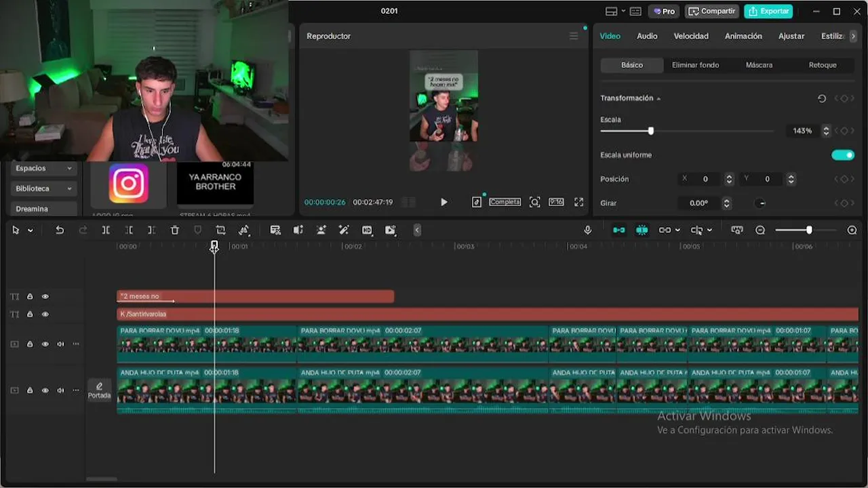Click the Delete left split tool
Screen dimensions: 868x488
129,230
